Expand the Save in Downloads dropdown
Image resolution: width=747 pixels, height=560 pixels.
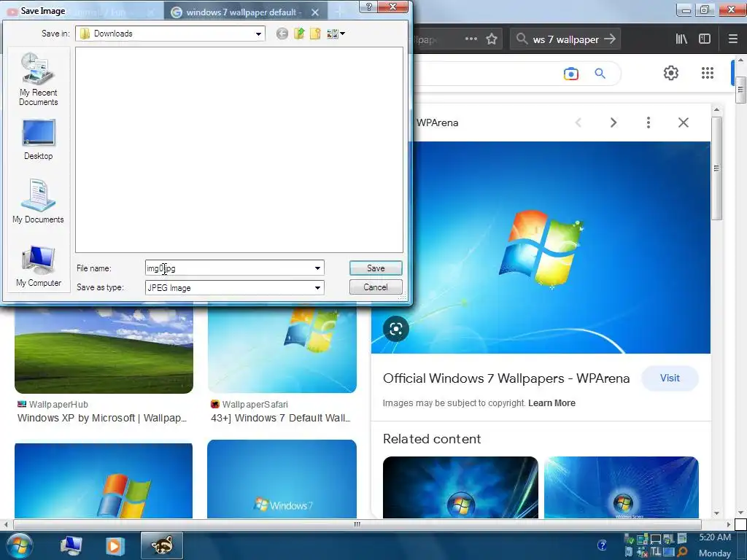pos(258,34)
